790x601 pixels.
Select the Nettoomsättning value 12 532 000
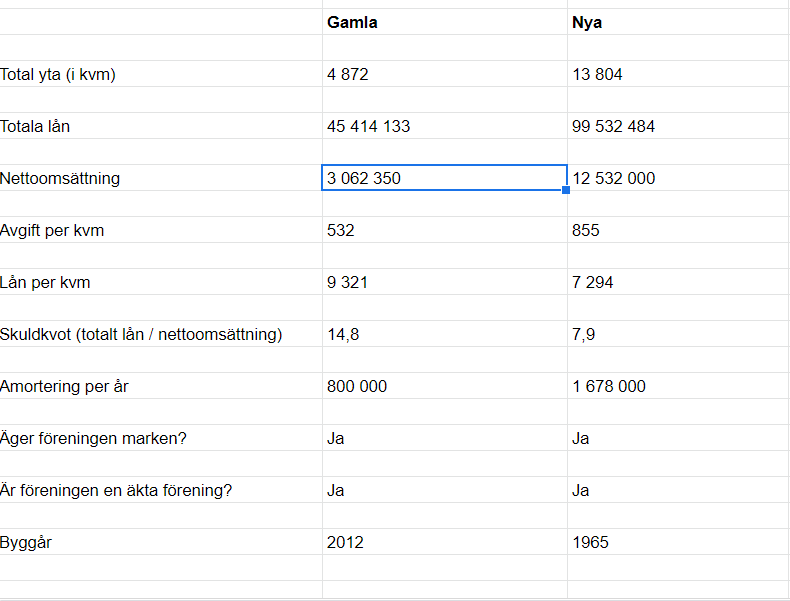click(678, 178)
